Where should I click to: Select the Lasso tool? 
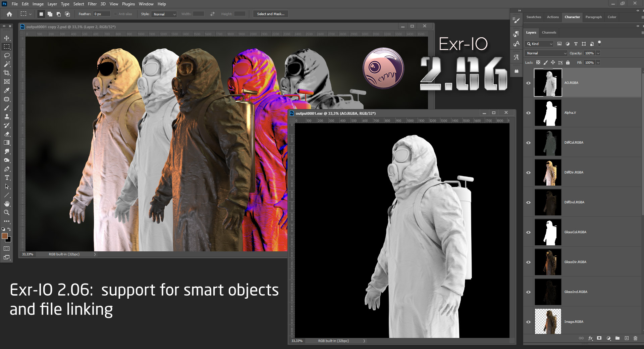7,55
